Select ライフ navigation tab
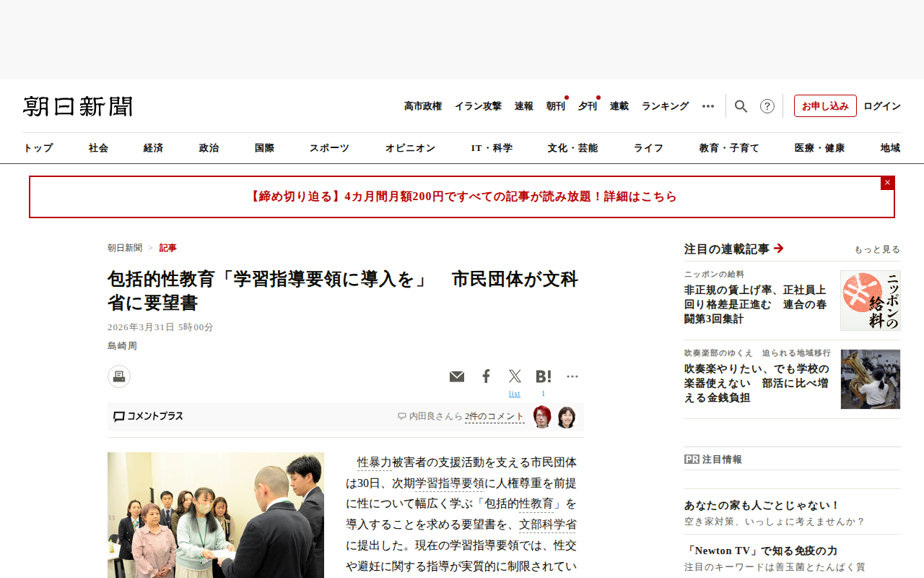Image resolution: width=924 pixels, height=578 pixels. point(649,148)
